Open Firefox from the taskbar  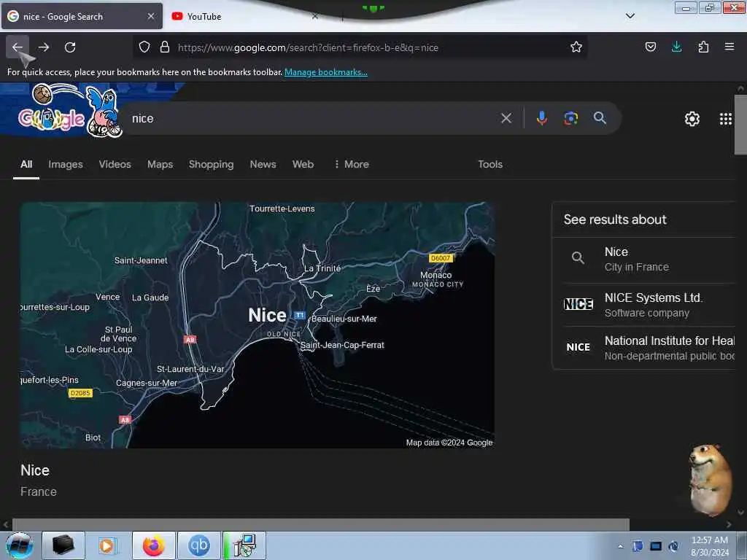point(154,545)
